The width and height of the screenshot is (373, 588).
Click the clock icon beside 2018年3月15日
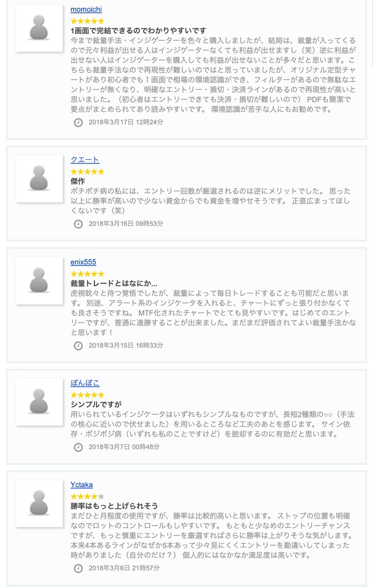79,346
